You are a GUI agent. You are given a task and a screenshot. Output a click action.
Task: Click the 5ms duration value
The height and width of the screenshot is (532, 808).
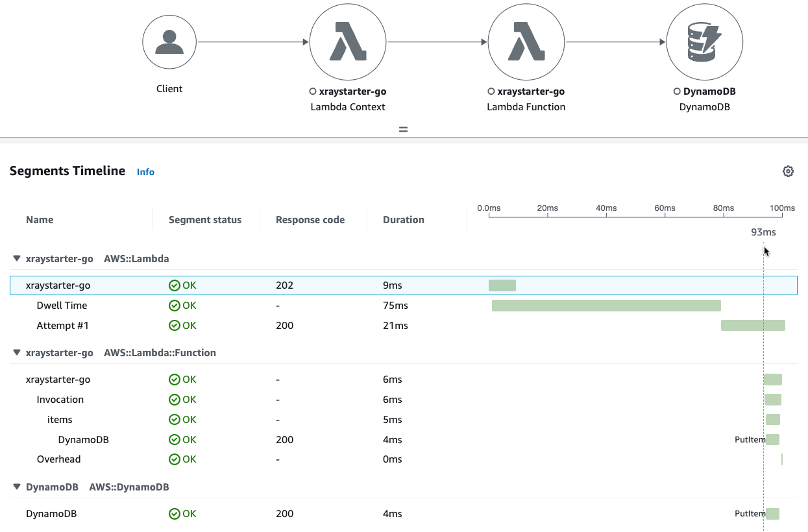tap(393, 420)
